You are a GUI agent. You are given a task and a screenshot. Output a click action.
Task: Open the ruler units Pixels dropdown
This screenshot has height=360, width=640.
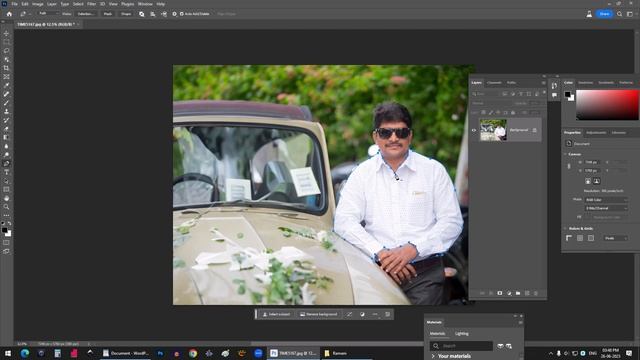coord(616,238)
